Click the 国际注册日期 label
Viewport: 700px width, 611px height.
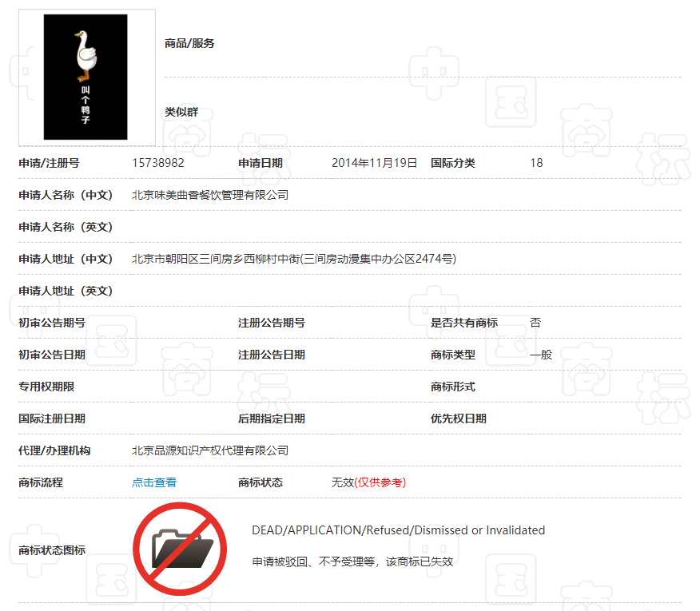click(x=52, y=419)
